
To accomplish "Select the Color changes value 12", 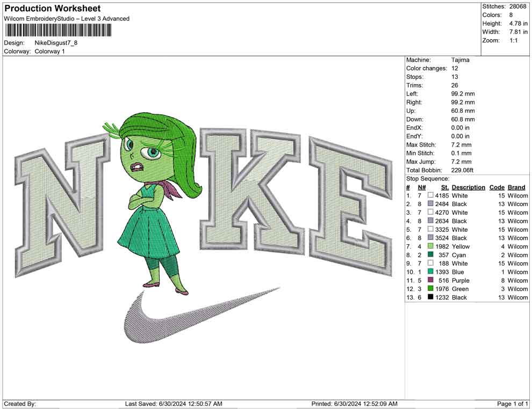I will point(455,69).
